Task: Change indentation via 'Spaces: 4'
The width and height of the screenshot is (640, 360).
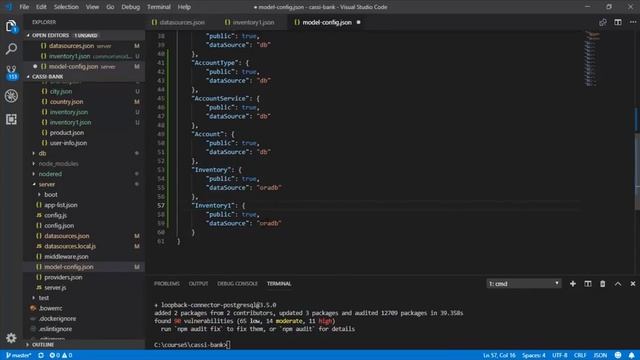Action: (533, 355)
